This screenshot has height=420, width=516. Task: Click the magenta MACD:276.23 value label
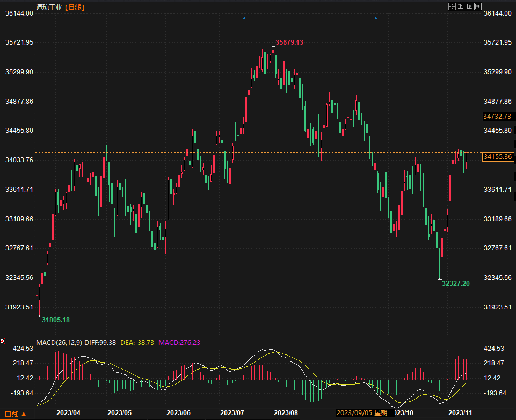[180, 342]
